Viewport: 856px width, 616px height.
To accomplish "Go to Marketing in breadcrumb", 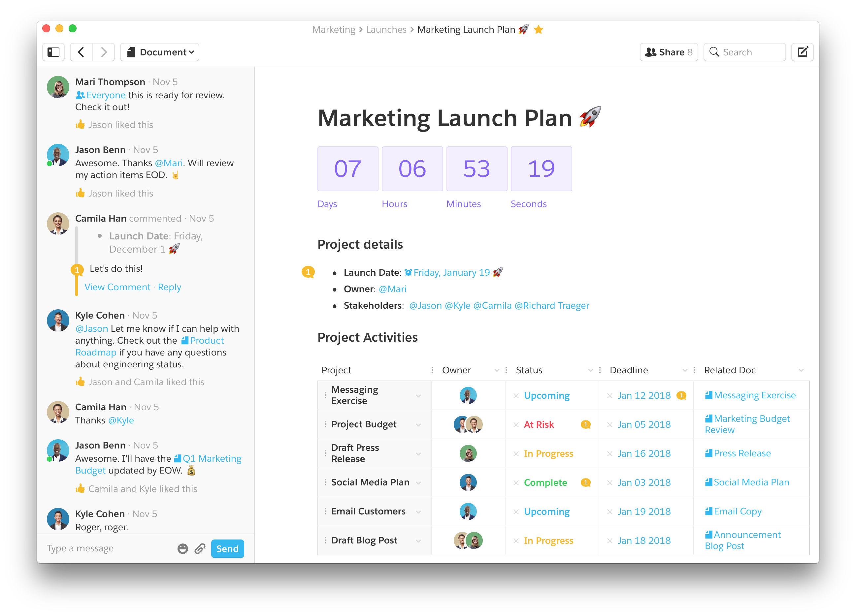I will 334,30.
